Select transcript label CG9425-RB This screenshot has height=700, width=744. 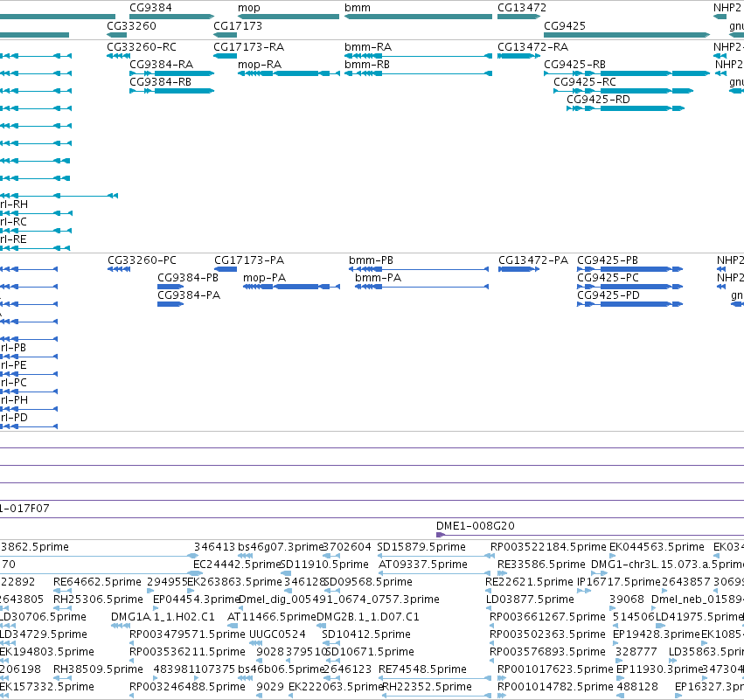(x=574, y=64)
